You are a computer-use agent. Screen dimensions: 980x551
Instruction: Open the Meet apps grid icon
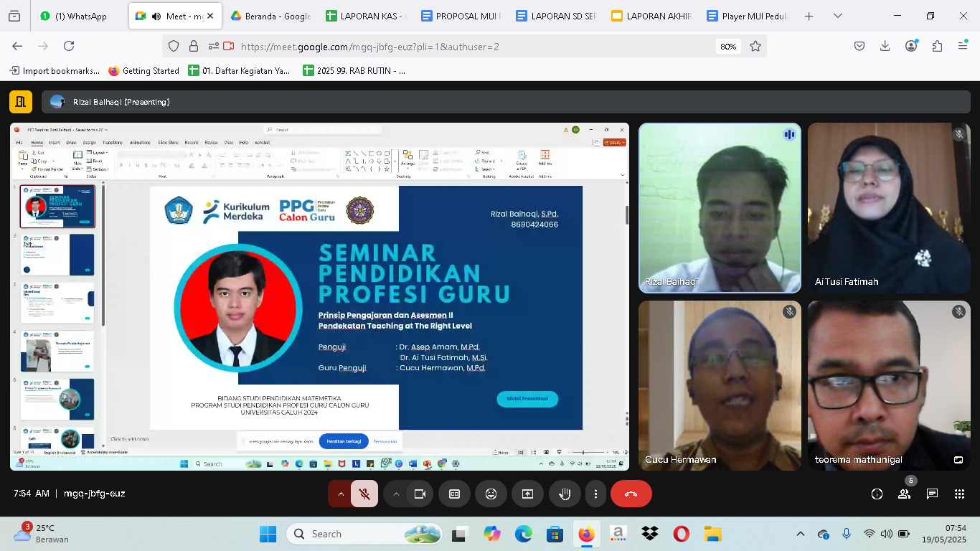click(959, 494)
